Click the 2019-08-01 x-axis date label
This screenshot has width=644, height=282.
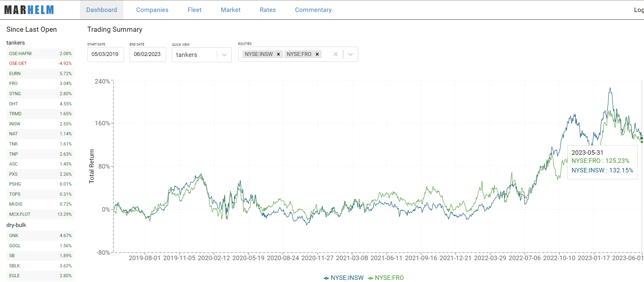coord(145,258)
